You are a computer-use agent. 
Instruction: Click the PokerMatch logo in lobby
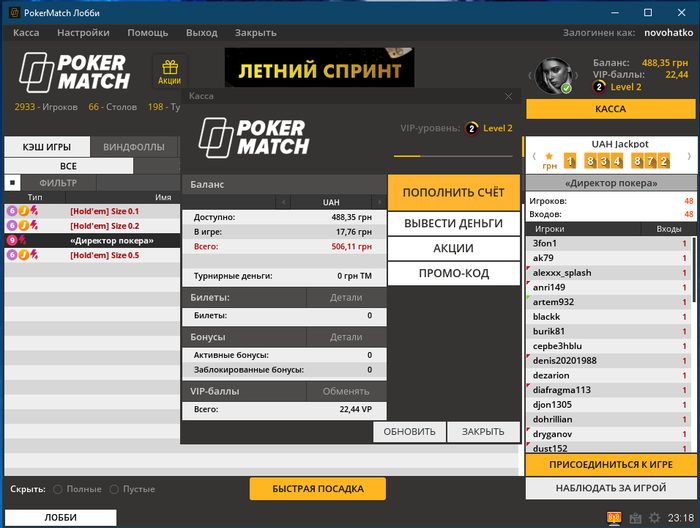tap(75, 73)
